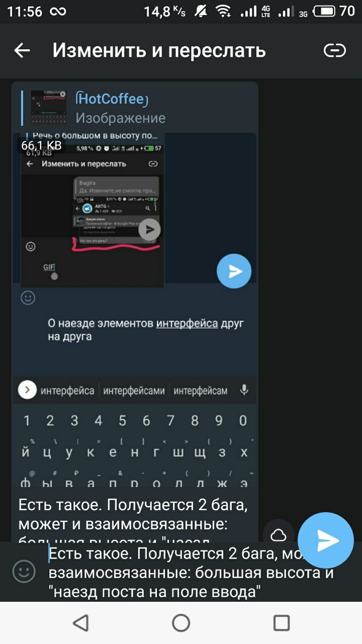The height and width of the screenshot is (644, 362).
Task: Choose suggestion "интерфейсами"
Action: point(134,390)
